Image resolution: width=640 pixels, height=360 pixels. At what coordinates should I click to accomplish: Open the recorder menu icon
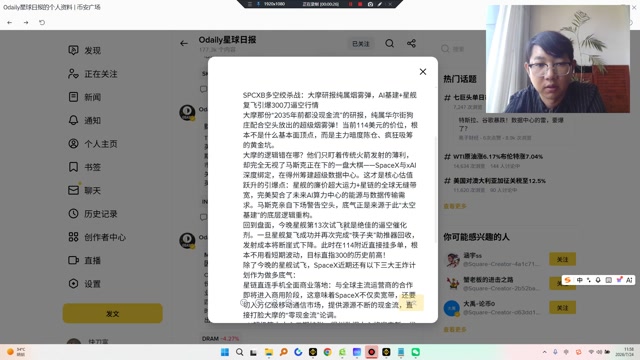(x=249, y=4)
